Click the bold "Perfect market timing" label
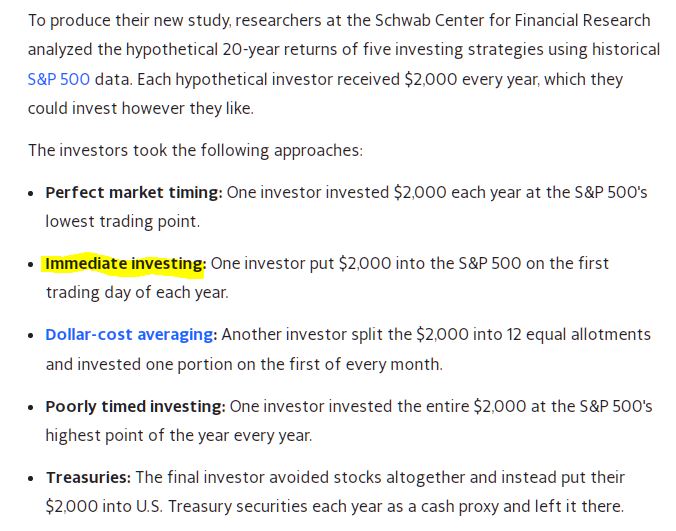Screen dimensions: 676x531 click(x=133, y=192)
